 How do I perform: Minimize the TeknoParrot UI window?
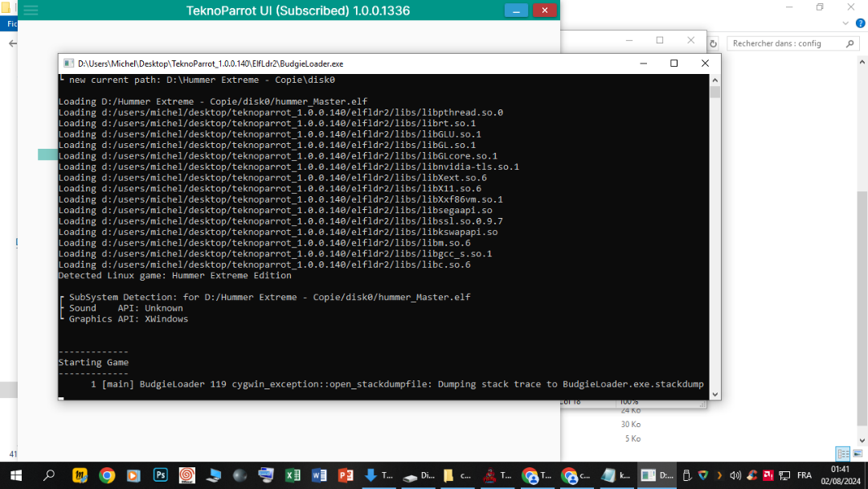(x=516, y=10)
